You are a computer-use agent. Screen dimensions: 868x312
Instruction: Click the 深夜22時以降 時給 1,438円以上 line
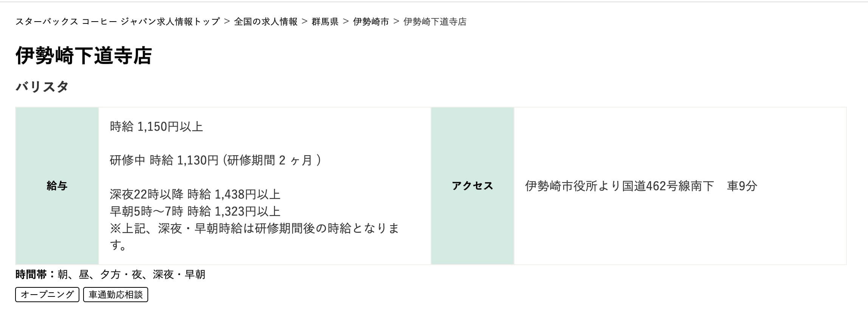tap(195, 194)
